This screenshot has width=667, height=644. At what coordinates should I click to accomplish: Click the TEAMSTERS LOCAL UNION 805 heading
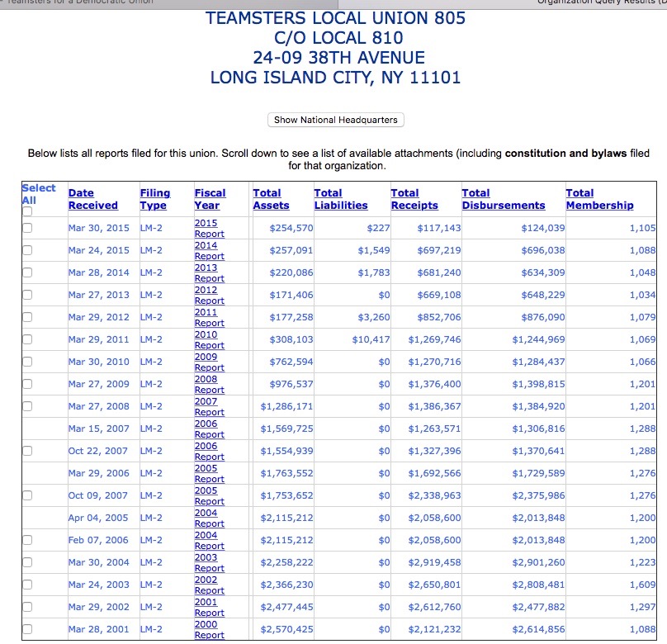[335, 18]
